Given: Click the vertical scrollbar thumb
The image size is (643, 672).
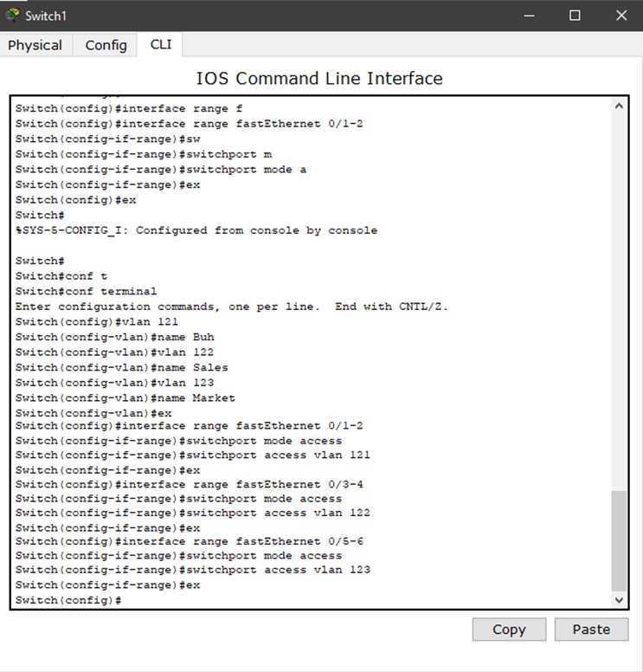Looking at the screenshot, I should pos(619,541).
